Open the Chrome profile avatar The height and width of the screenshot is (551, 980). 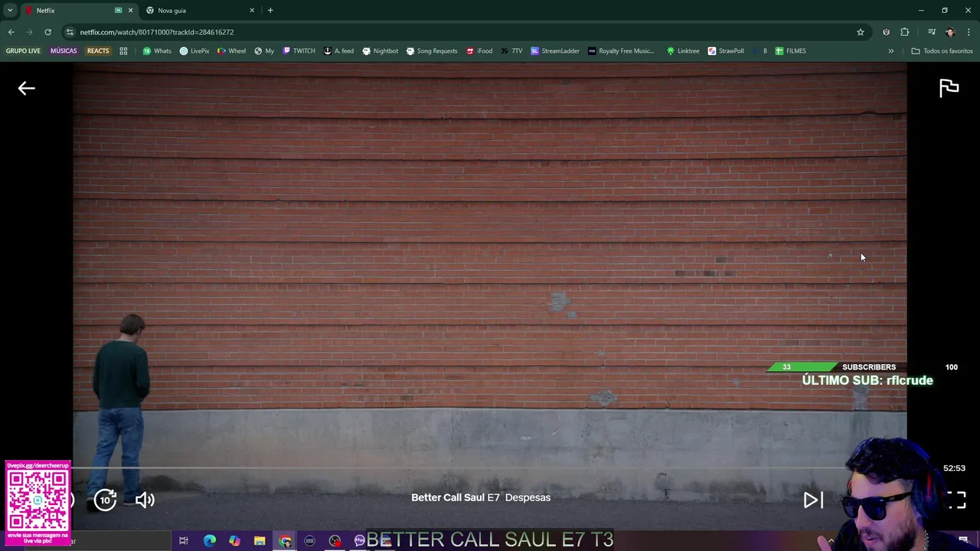pos(950,32)
